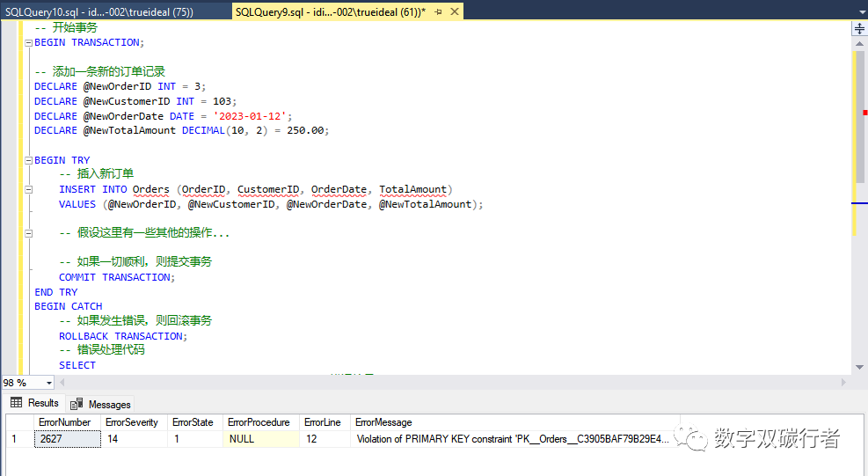Click the vertical scrollbar track in editor
Viewport: 868px width, 476px height.
click(859, 290)
